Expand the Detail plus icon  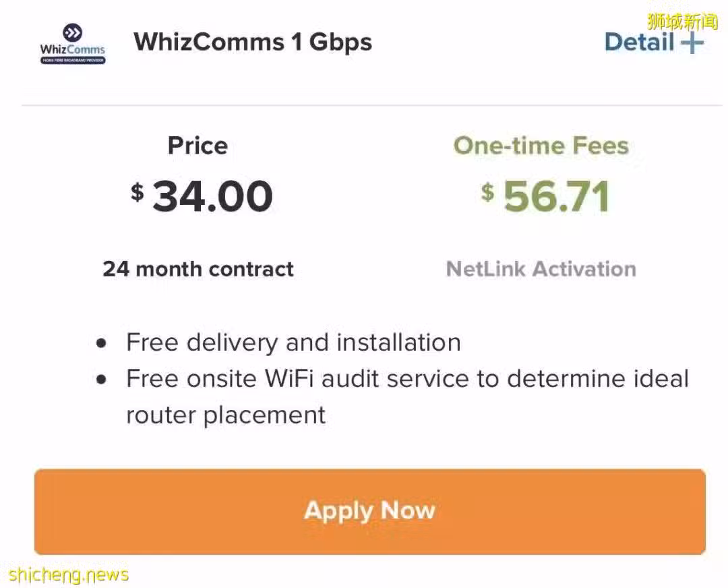[x=692, y=42]
